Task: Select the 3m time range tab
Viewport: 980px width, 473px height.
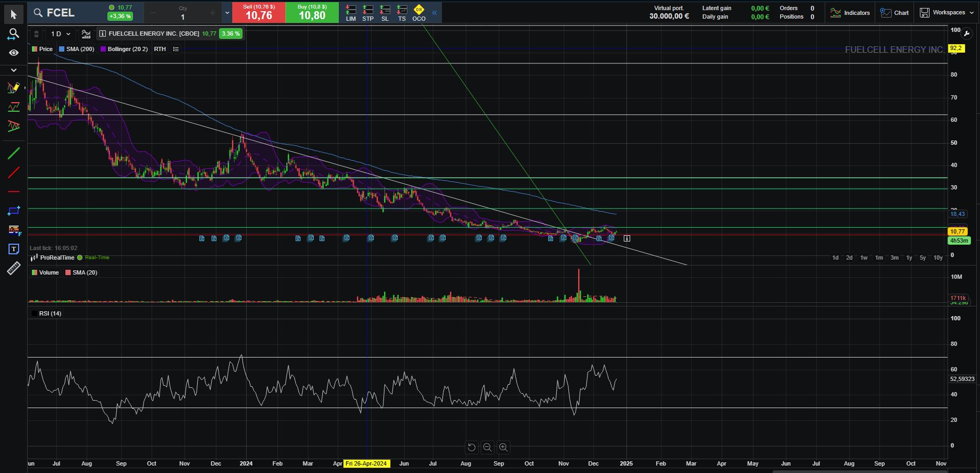Action: pyautogui.click(x=894, y=258)
